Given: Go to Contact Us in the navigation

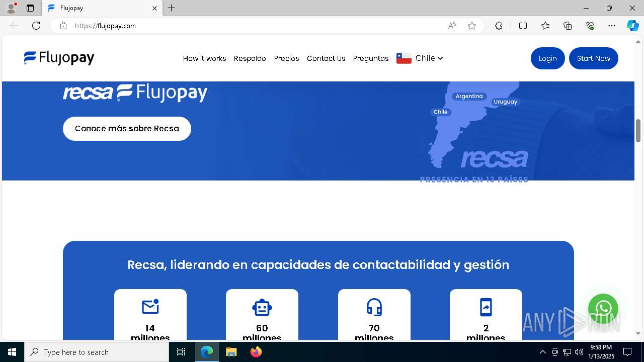Looking at the screenshot, I should [326, 58].
